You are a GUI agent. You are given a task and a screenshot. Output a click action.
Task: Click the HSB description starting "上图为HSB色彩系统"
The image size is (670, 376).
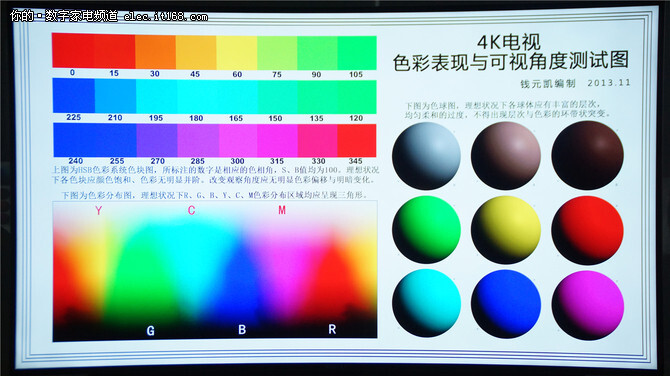coord(215,175)
